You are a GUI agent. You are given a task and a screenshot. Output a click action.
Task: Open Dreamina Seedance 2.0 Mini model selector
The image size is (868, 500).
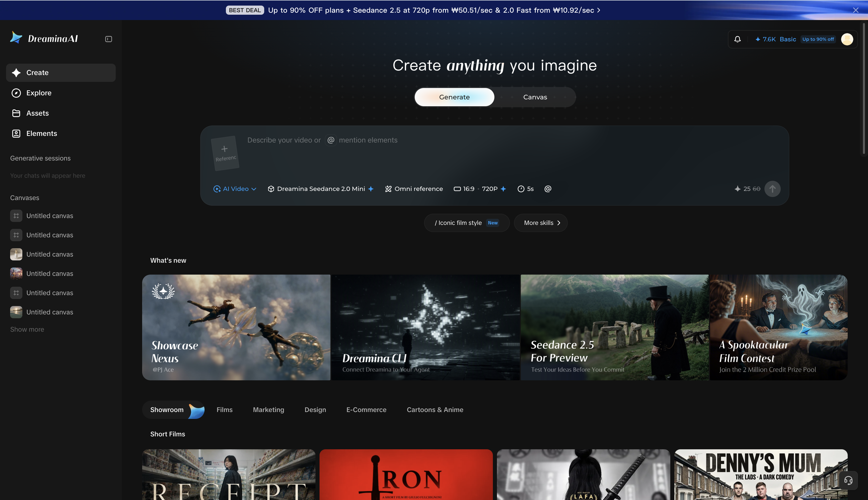click(321, 189)
